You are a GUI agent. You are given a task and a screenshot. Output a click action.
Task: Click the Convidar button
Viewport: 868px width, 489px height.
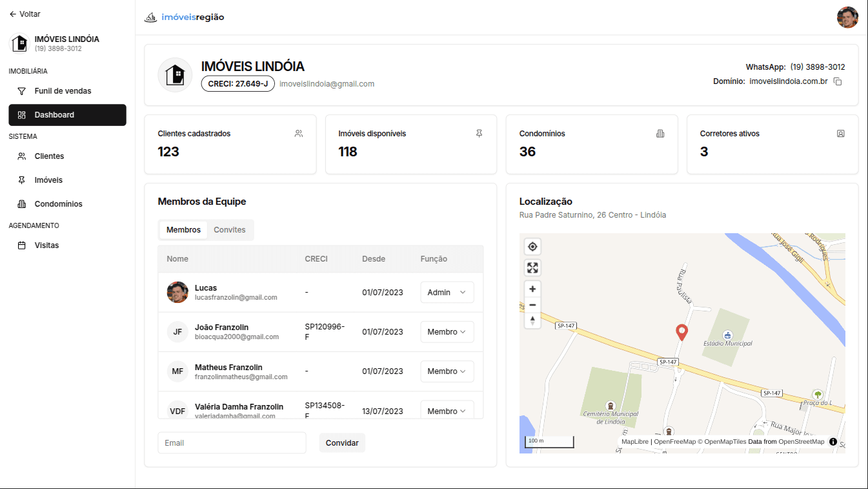point(342,443)
